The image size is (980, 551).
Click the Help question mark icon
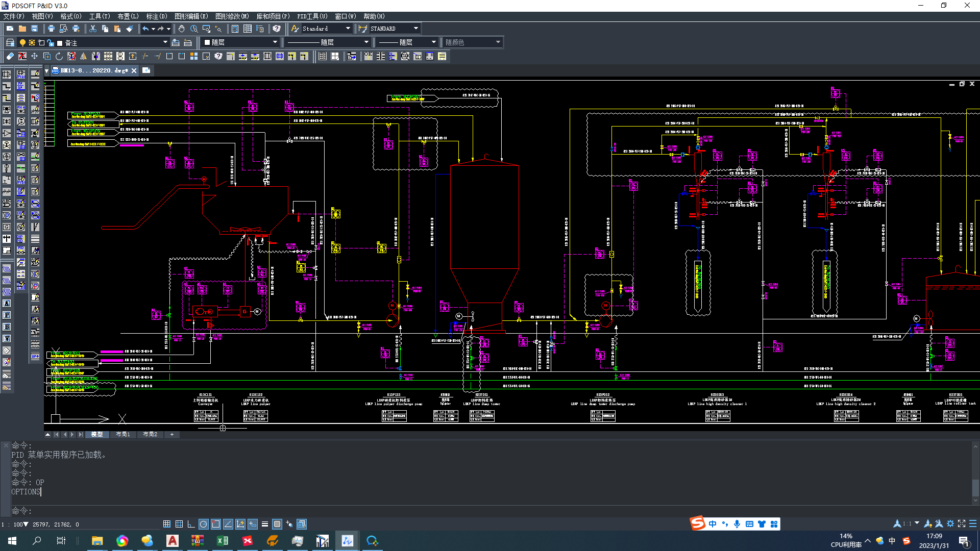click(276, 29)
